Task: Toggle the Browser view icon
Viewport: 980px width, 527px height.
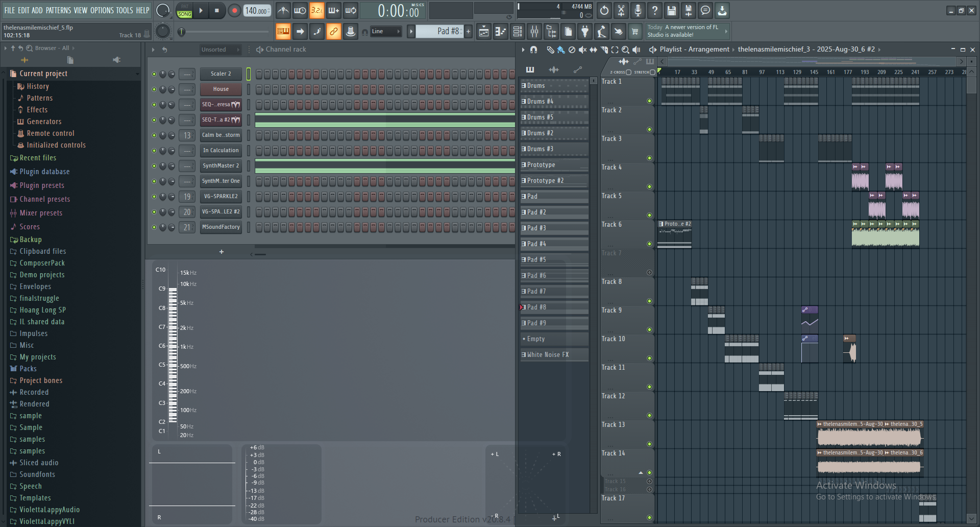Action: [551, 32]
